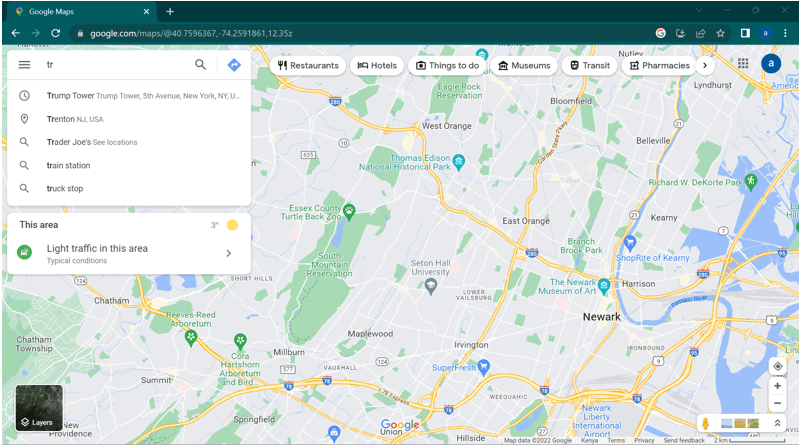Select the train station suggestion
This screenshot has width=799, height=446.
[68, 165]
